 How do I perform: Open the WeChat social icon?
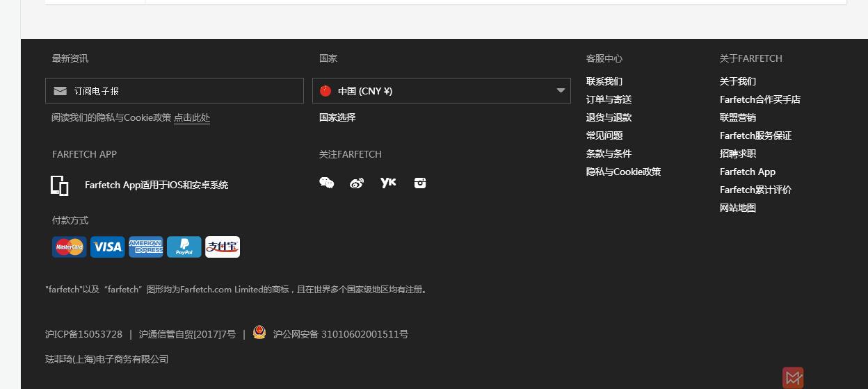click(326, 183)
